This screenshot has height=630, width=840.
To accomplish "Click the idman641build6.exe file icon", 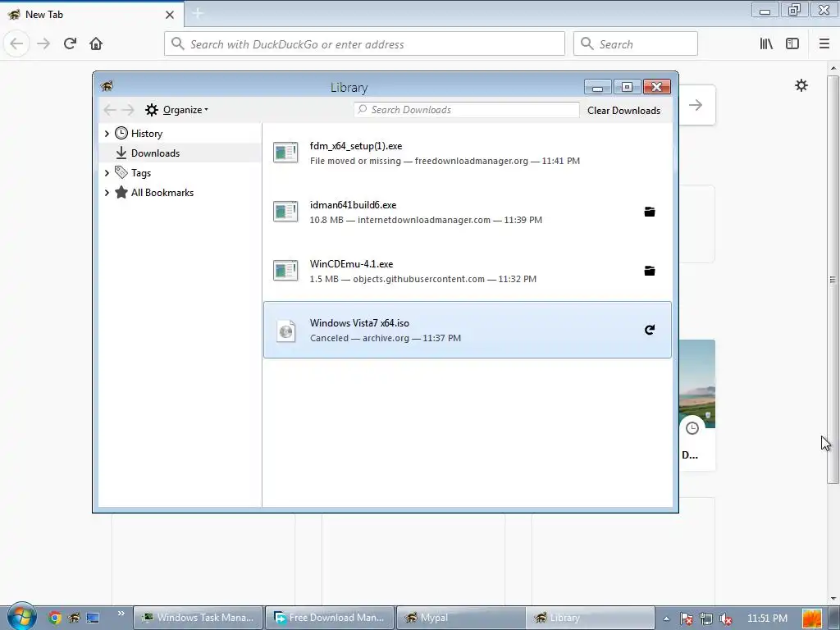I will point(285,212).
